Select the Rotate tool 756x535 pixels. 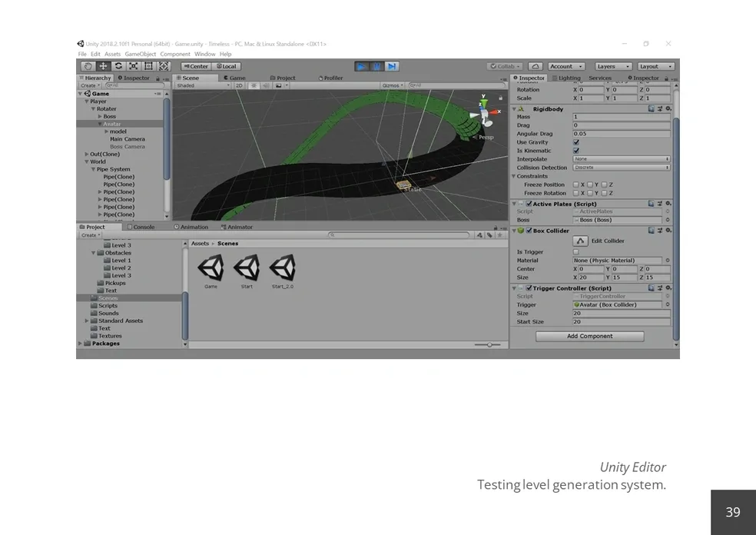coord(118,67)
